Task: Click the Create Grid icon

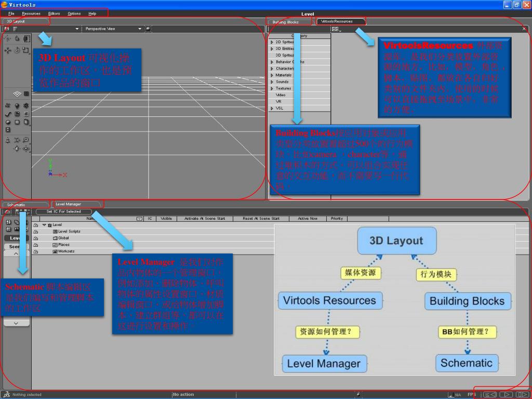Action: point(17,114)
